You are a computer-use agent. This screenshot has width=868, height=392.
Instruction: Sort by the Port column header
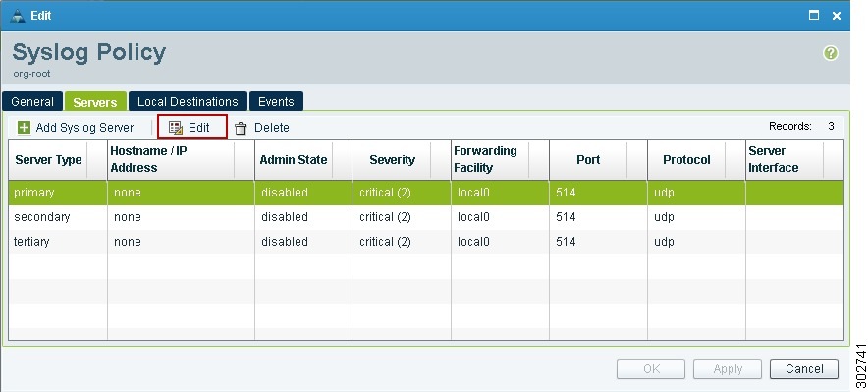[x=598, y=160]
